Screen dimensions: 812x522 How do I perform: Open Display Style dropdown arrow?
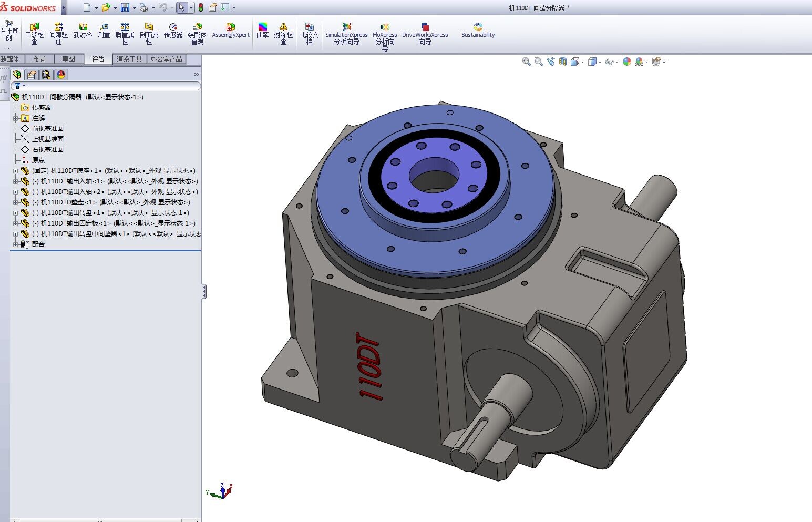click(x=600, y=62)
